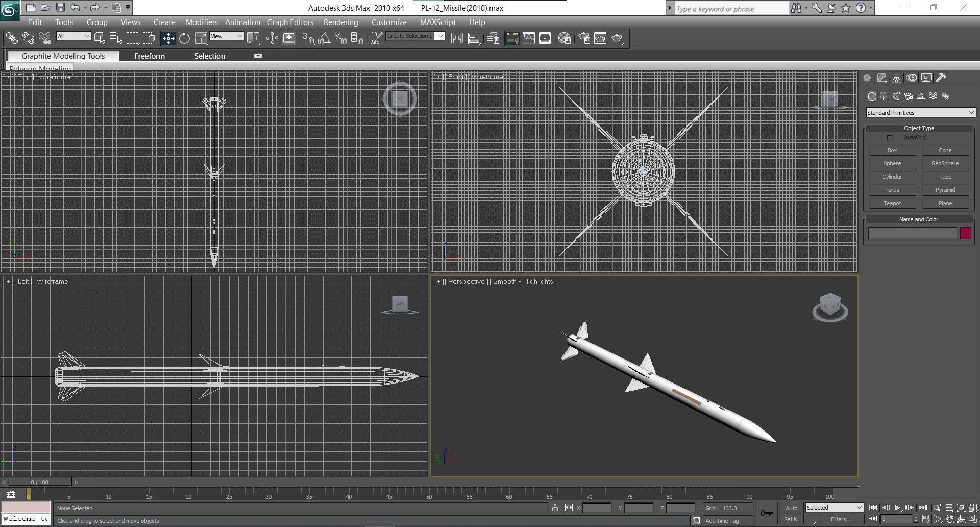
Task: Open the Quick Access toolbar dropdown arrow
Action: (128, 7)
